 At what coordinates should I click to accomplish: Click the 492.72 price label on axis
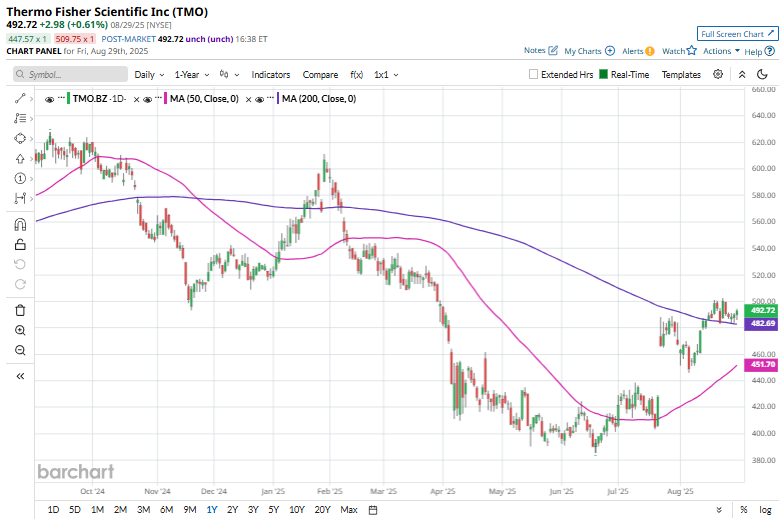point(761,310)
